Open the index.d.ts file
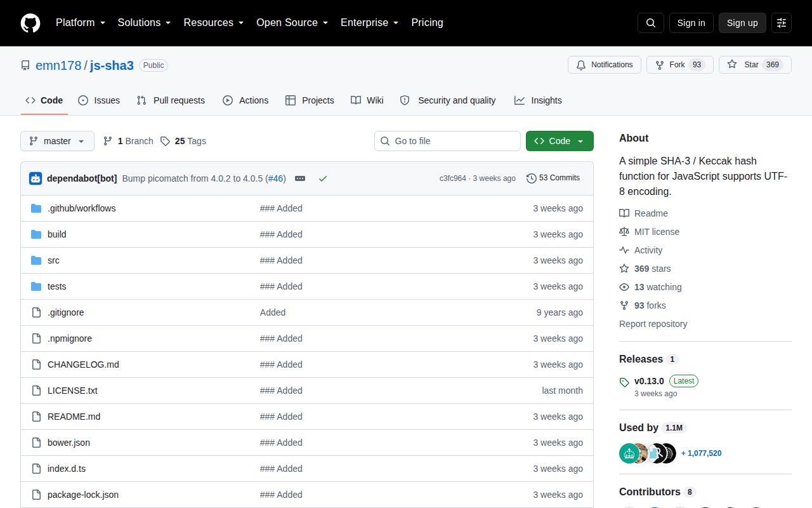Image resolution: width=812 pixels, height=508 pixels. [x=67, y=469]
